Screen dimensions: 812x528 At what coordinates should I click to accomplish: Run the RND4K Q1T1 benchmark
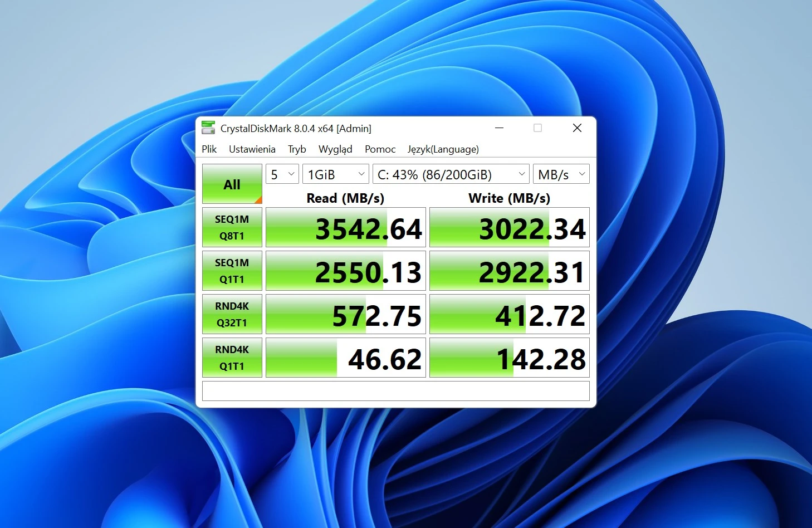pyautogui.click(x=232, y=358)
